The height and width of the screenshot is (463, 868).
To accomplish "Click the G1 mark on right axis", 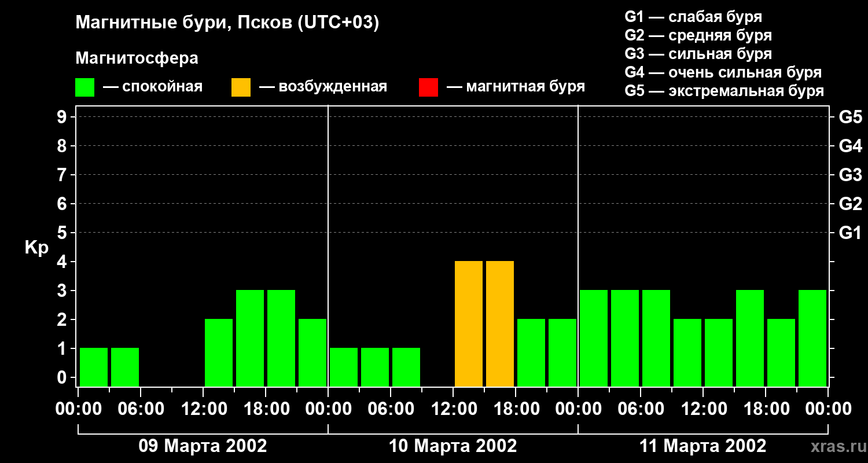I will (x=850, y=233).
